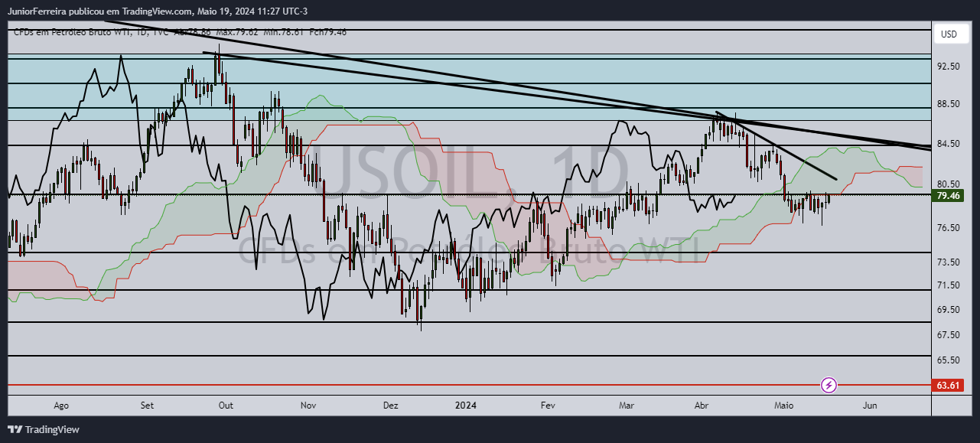Click the 84.50 price axis label
The height and width of the screenshot is (443, 980).
pyautogui.click(x=949, y=144)
